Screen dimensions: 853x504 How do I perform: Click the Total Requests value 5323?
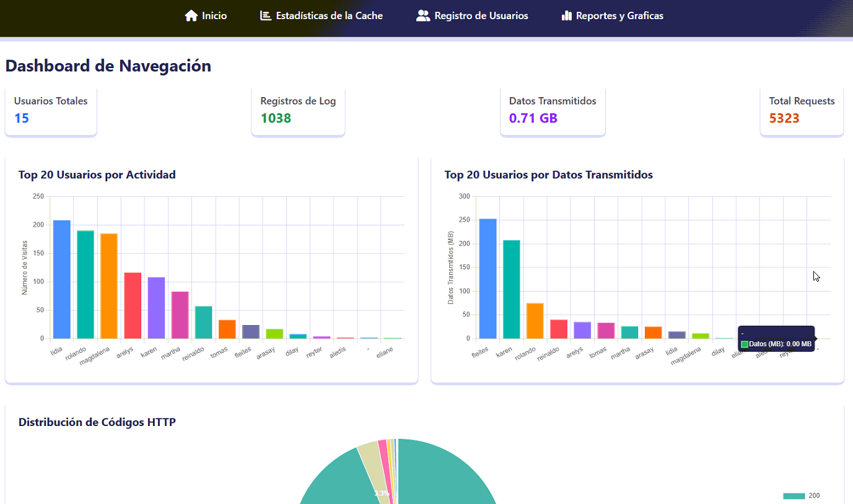tap(784, 118)
